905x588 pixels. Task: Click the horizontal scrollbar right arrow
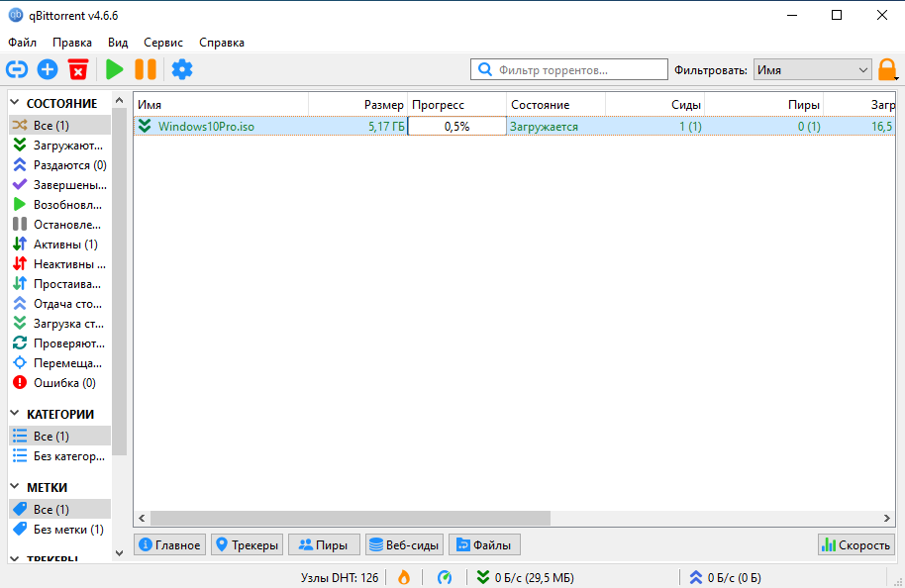[x=887, y=518]
